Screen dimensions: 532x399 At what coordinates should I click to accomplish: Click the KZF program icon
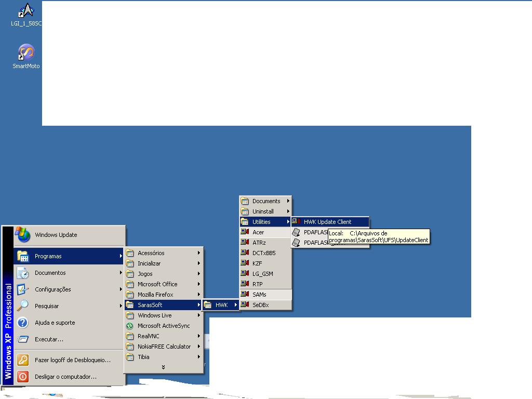[x=245, y=263]
